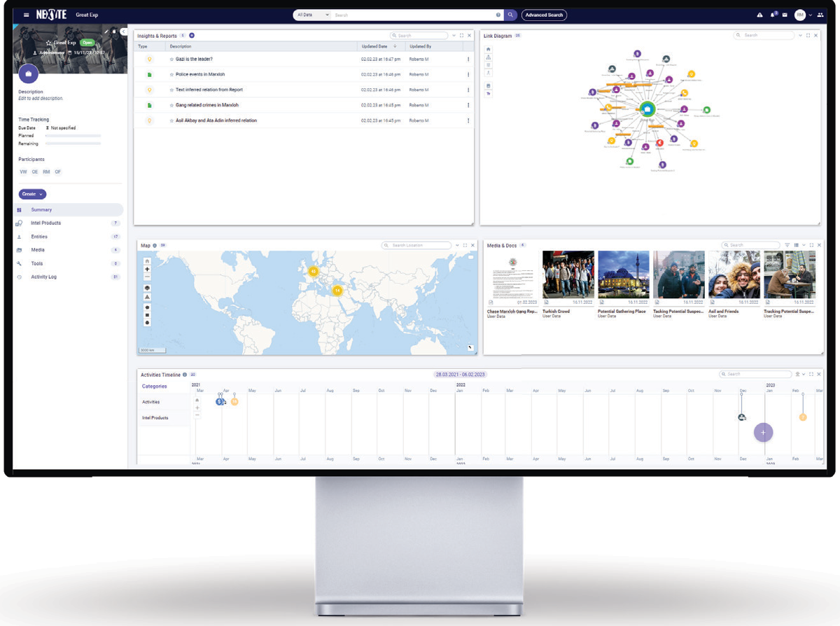Click the home icon in Link Diagram toolbar
The width and height of the screenshot is (840, 626).
pyautogui.click(x=489, y=49)
